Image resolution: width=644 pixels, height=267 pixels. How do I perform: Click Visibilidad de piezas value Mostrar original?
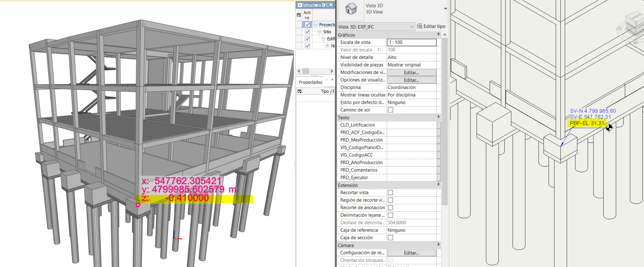412,65
